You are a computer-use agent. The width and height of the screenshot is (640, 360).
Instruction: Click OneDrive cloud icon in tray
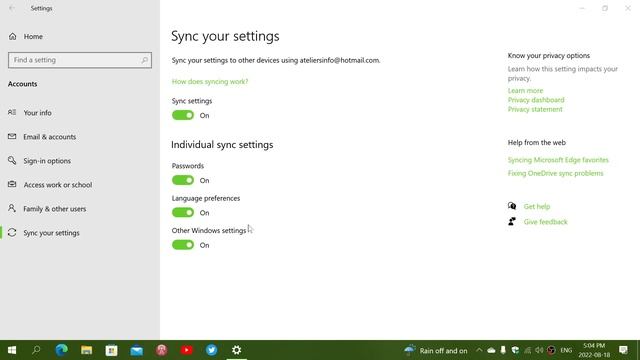(491, 350)
